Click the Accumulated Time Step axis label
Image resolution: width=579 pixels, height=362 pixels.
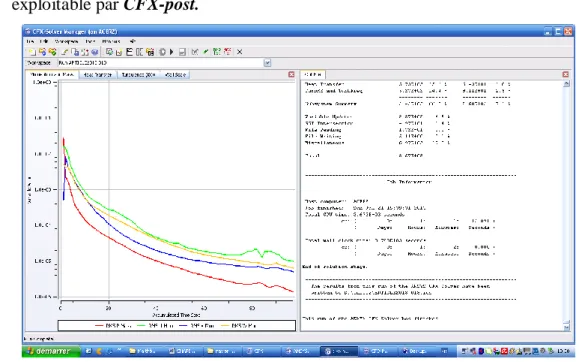click(177, 315)
